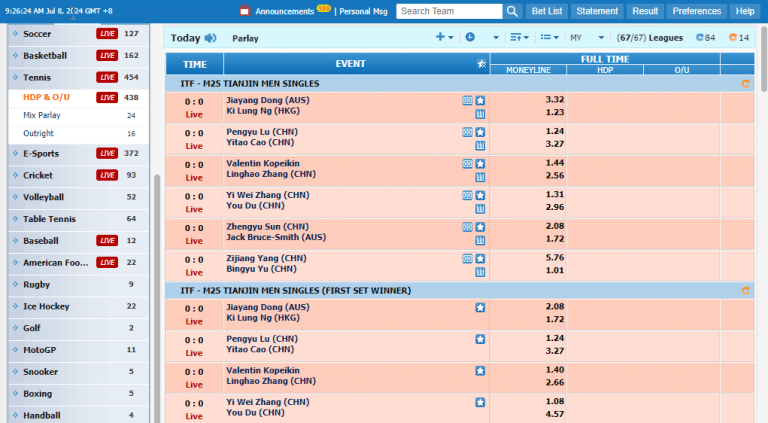This screenshot has height=423, width=768.
Task: Toggle the sound speaker icon beside Today
Action: coord(210,38)
